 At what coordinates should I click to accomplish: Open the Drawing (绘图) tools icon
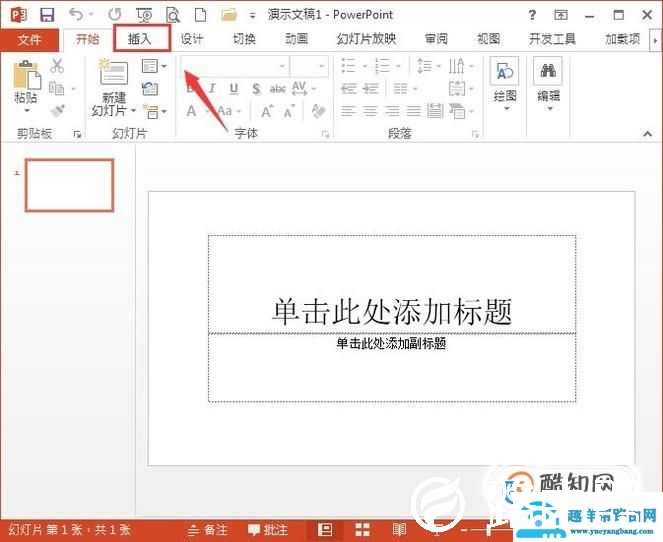505,72
